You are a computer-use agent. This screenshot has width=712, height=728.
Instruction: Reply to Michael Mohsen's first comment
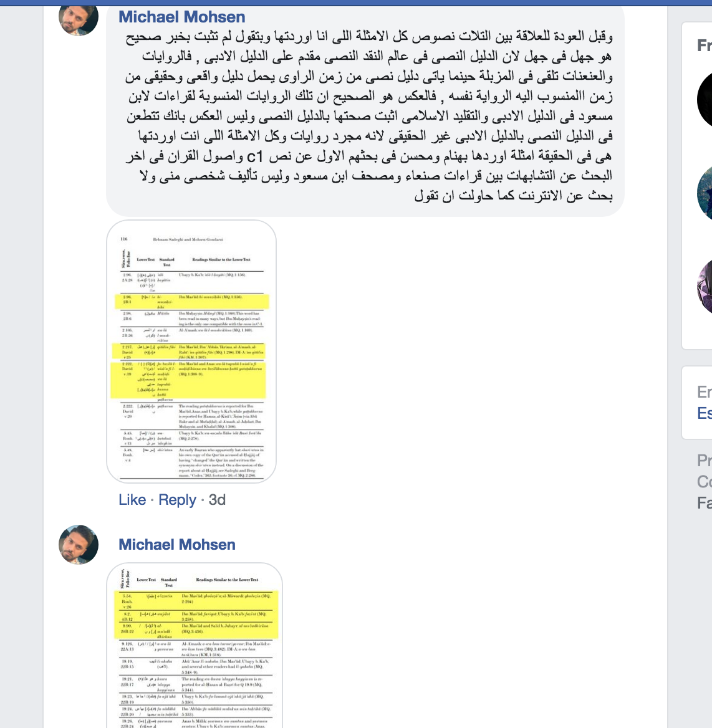click(x=178, y=500)
